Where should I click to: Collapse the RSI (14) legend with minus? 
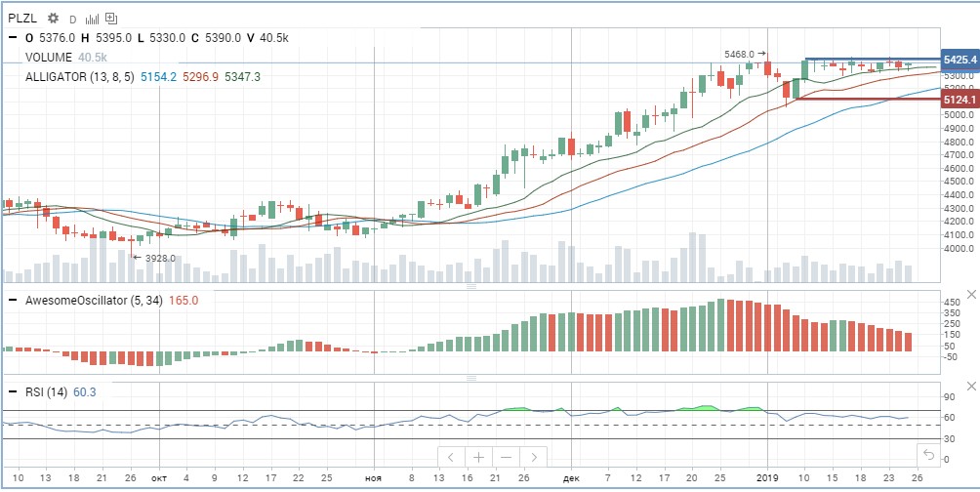tap(13, 392)
